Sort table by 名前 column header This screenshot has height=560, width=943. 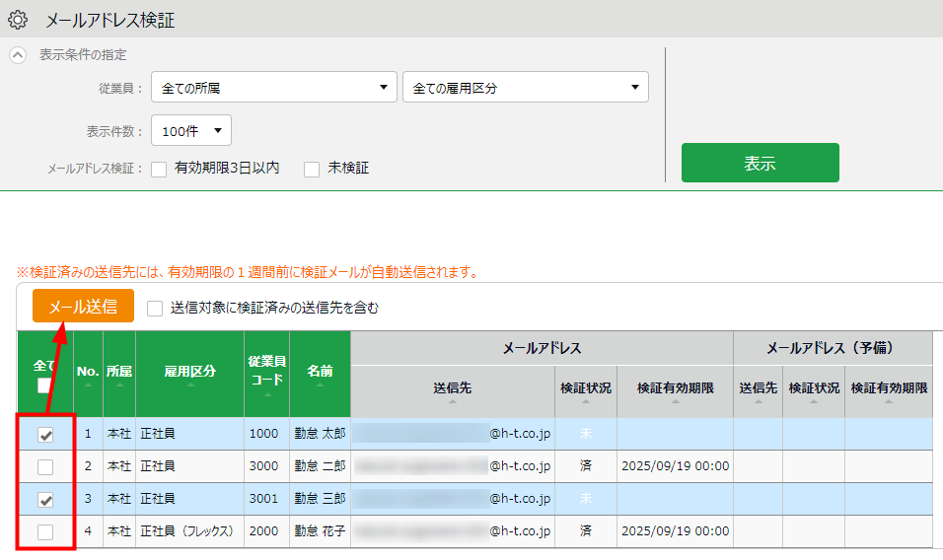320,374
